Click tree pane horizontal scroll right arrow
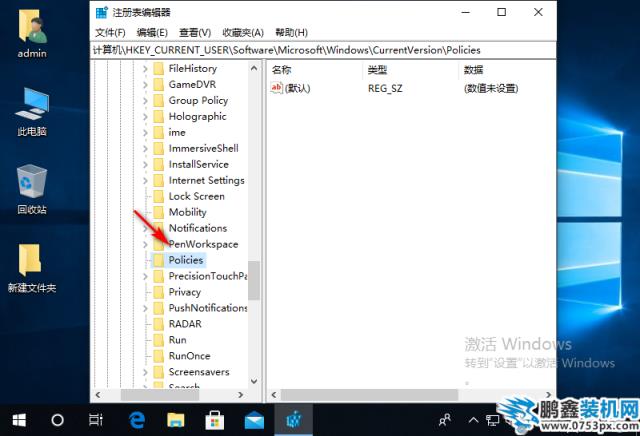640x436 pixels. pos(240,395)
